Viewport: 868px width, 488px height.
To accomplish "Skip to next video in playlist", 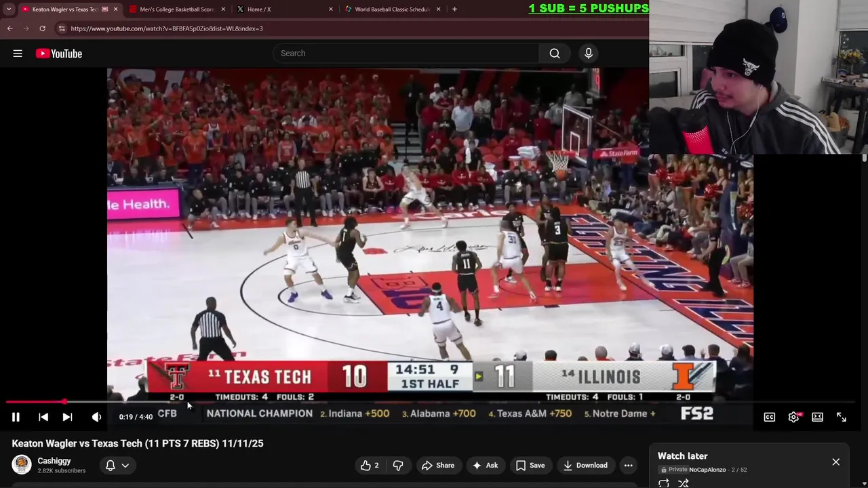I will (67, 417).
